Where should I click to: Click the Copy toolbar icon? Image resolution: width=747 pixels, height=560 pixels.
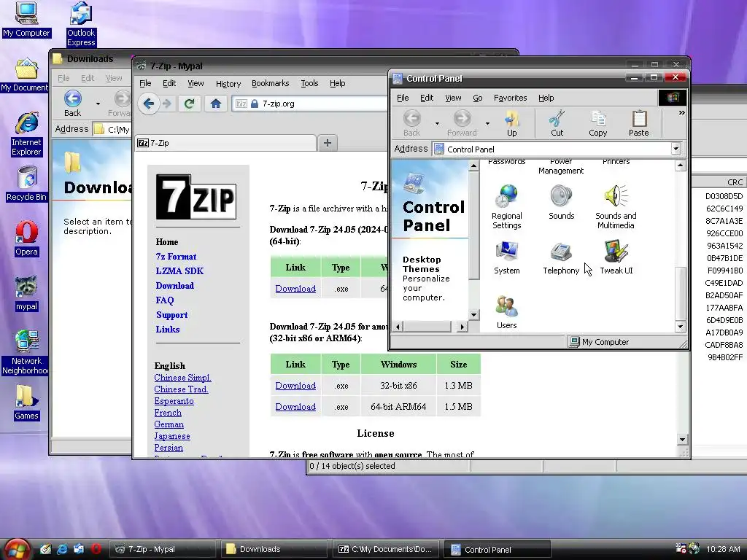point(598,123)
